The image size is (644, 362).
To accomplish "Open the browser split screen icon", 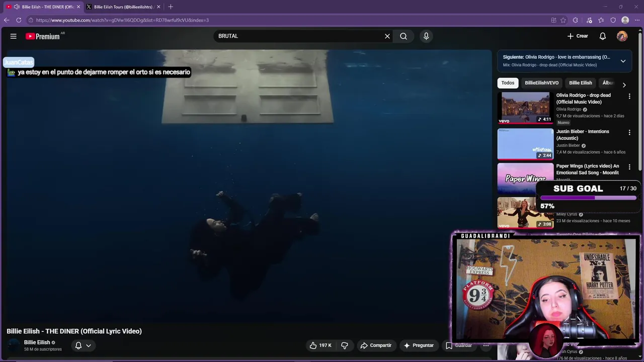I will point(553,20).
